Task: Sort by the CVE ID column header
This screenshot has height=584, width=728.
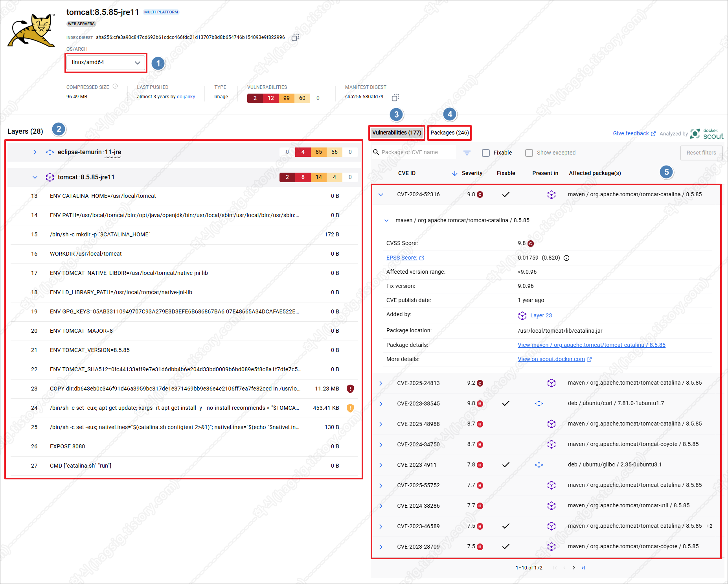Action: coord(406,173)
